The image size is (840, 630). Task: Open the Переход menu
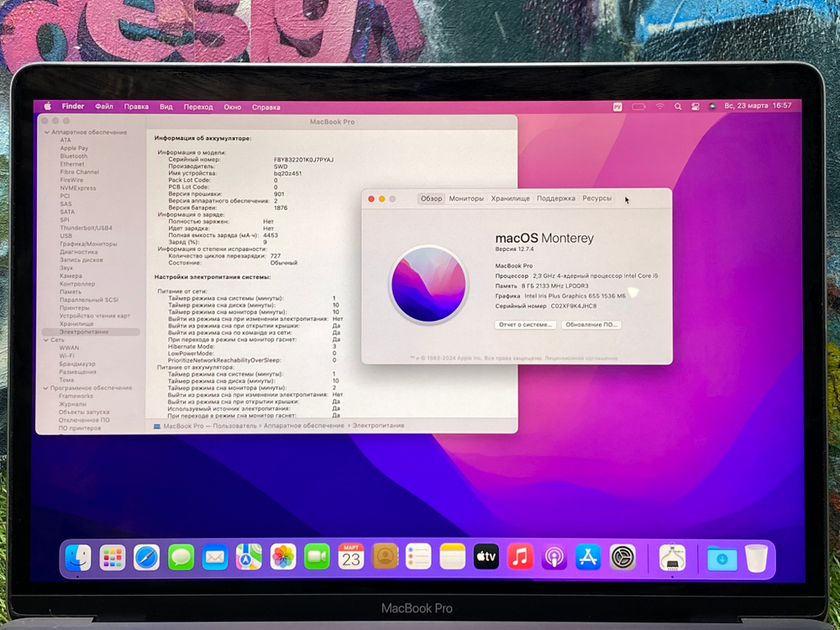click(198, 107)
